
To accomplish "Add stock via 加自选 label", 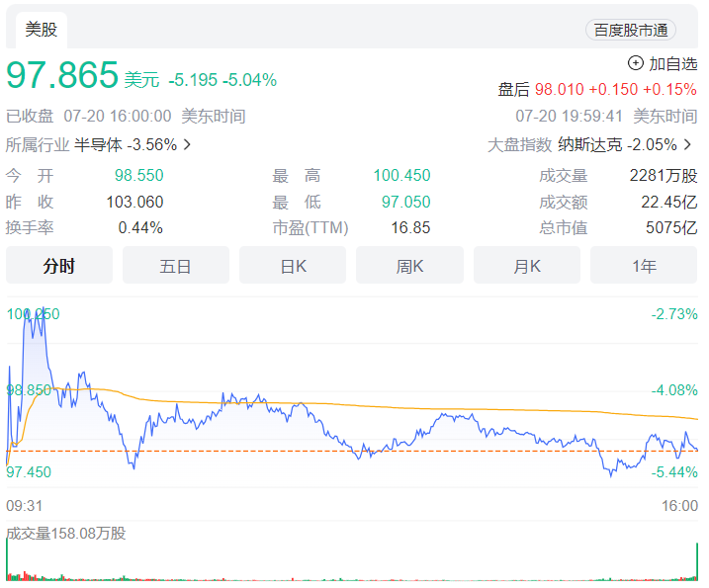I will pos(673,63).
